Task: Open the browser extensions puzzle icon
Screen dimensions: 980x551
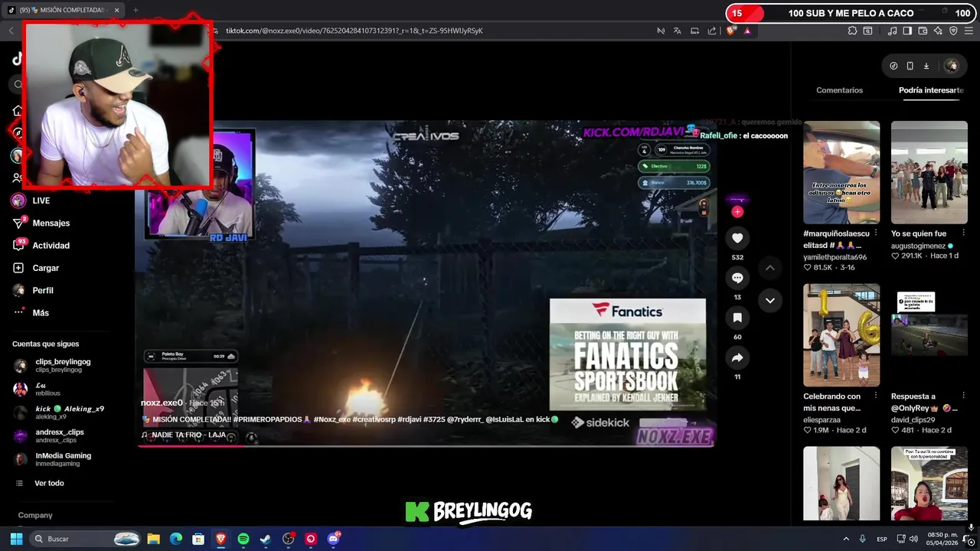Action: [x=852, y=31]
